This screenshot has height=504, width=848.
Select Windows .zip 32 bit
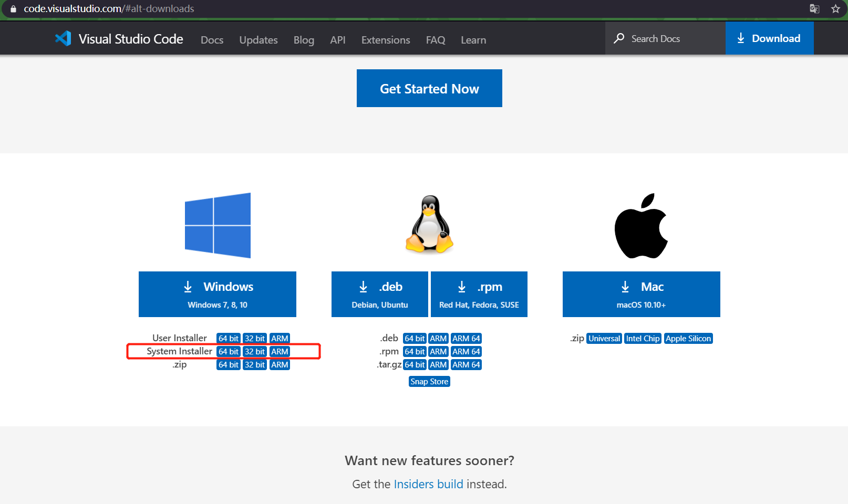pyautogui.click(x=255, y=365)
